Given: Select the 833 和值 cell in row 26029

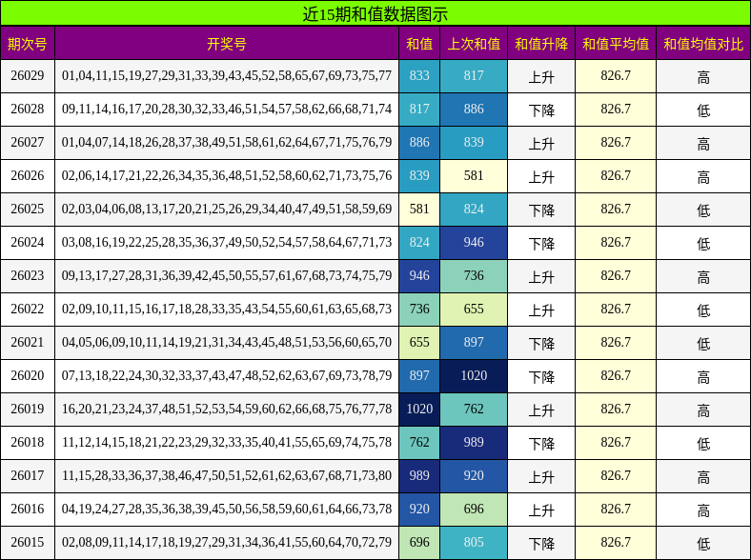Looking at the screenshot, I should 419,76.
